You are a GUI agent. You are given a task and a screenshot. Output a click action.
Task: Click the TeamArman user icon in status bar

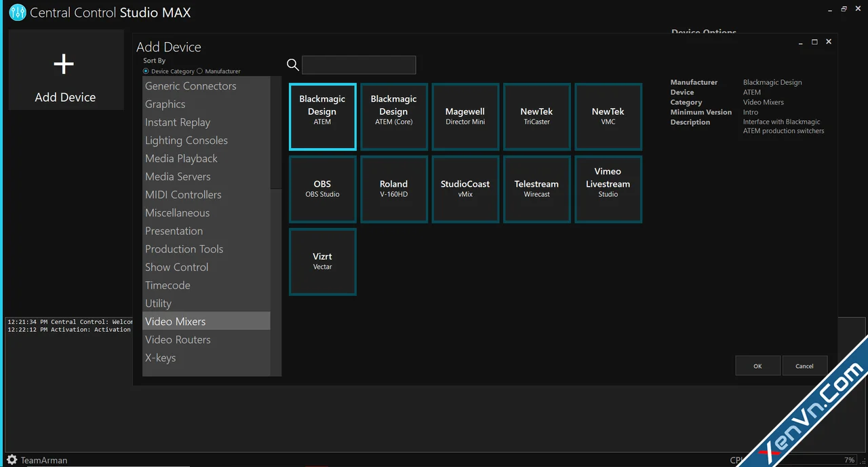tap(12, 460)
